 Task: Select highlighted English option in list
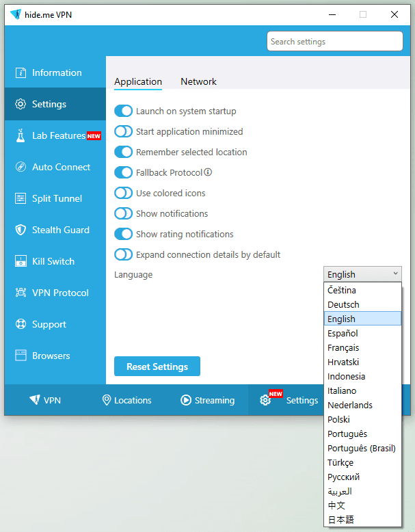tap(362, 319)
